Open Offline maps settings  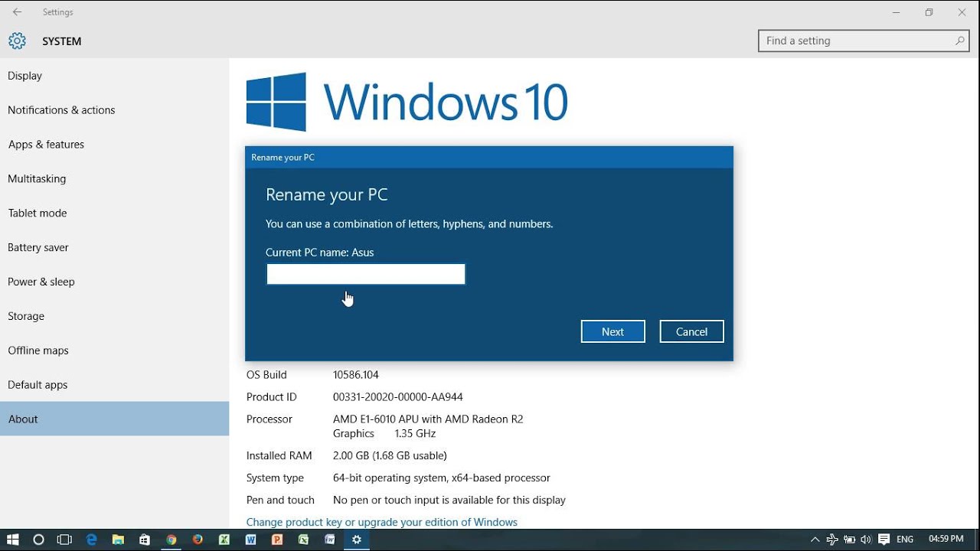[x=115, y=350]
